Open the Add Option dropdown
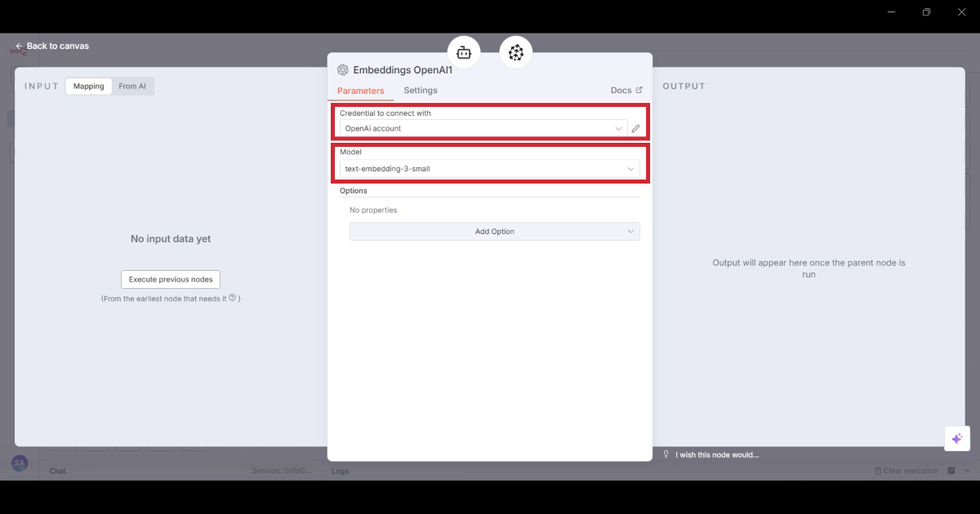This screenshot has height=514, width=980. coord(494,232)
